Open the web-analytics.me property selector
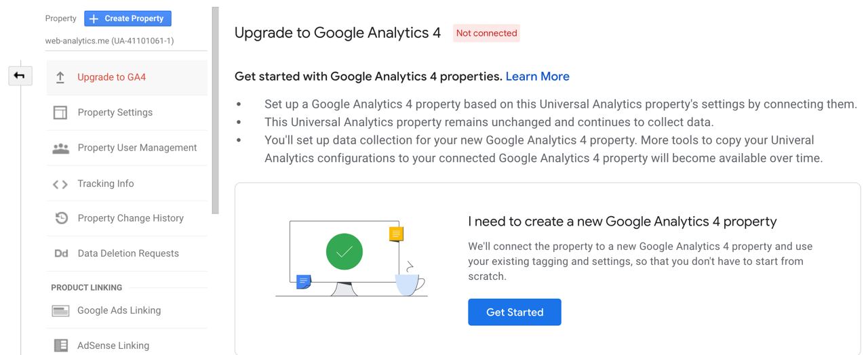 pos(109,41)
